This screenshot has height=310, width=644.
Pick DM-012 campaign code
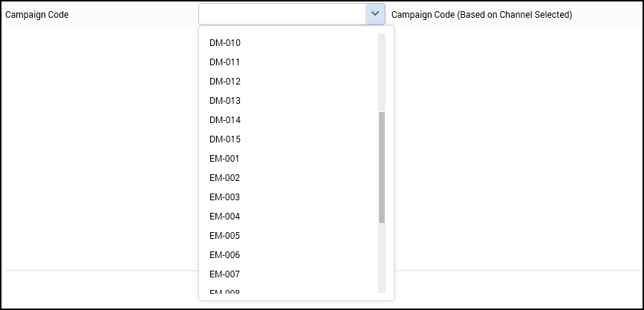tap(225, 82)
